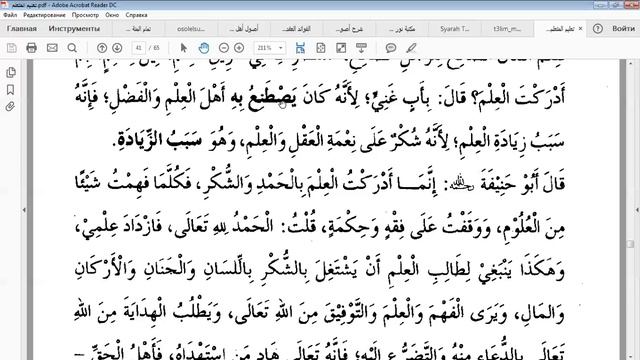Click the vertical scrollbar thumb
Image resolution: width=640 pixels, height=360 pixels.
click(x=631, y=244)
